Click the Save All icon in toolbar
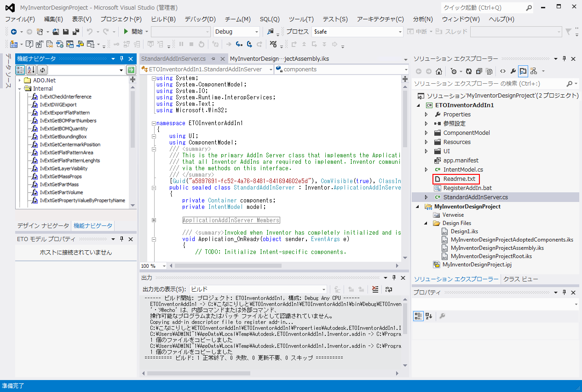The width and height of the screenshot is (582, 392). 75,32
